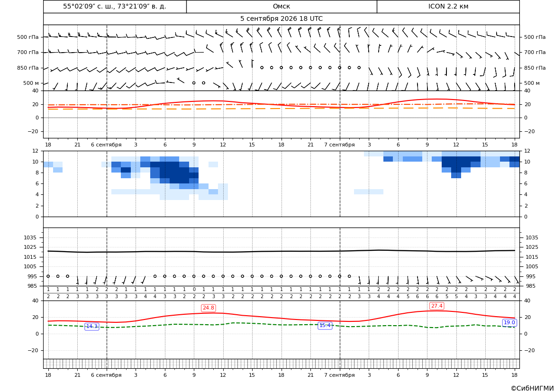Click the Омск station title cell
The height and width of the screenshot is (392, 554).
(x=282, y=6)
